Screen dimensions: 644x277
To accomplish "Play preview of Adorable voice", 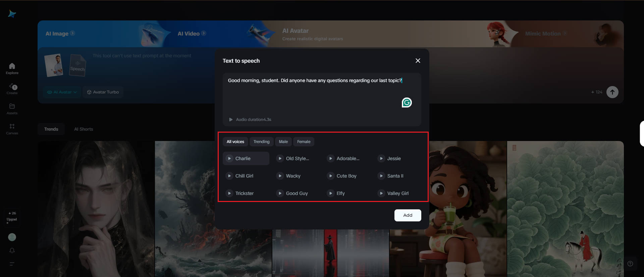I will pos(331,158).
